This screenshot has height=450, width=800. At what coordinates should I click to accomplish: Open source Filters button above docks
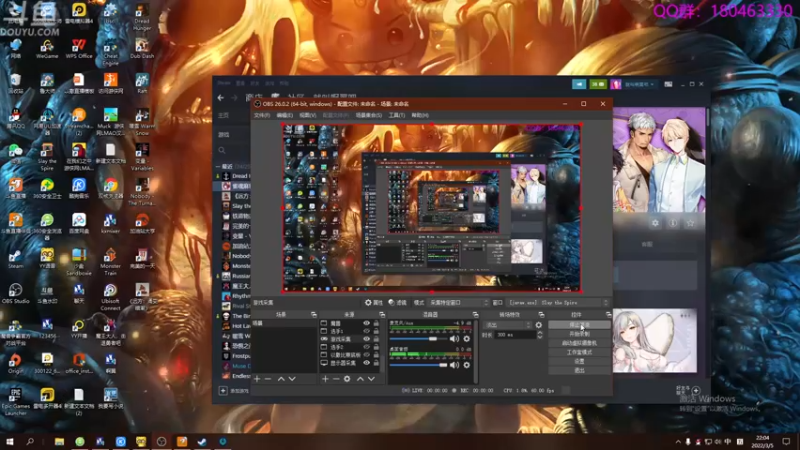click(x=397, y=303)
